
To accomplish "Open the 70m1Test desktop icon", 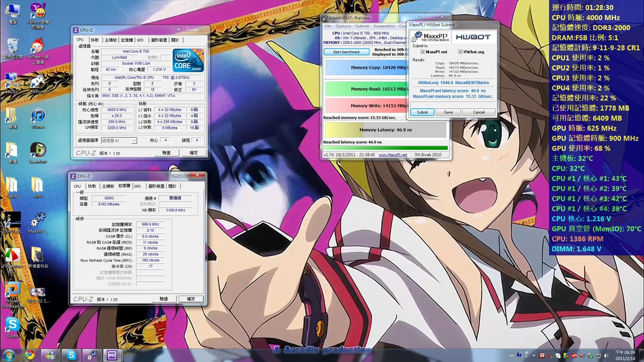I will pyautogui.click(x=12, y=223).
